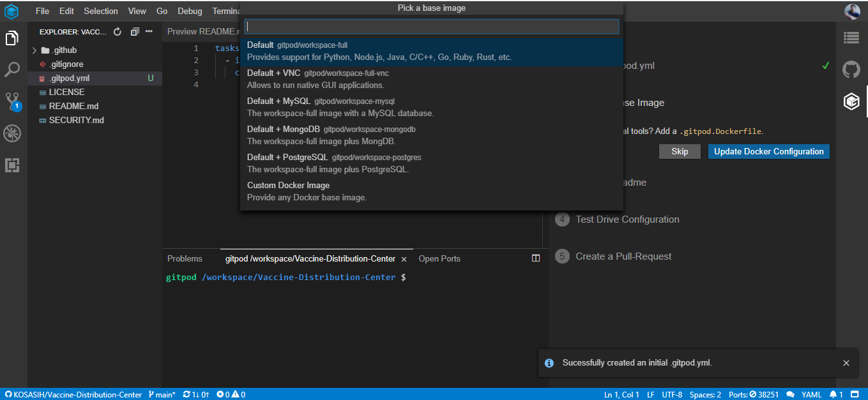Choose Default + VNC base image
This screenshot has height=400, width=868.
pyautogui.click(x=432, y=79)
